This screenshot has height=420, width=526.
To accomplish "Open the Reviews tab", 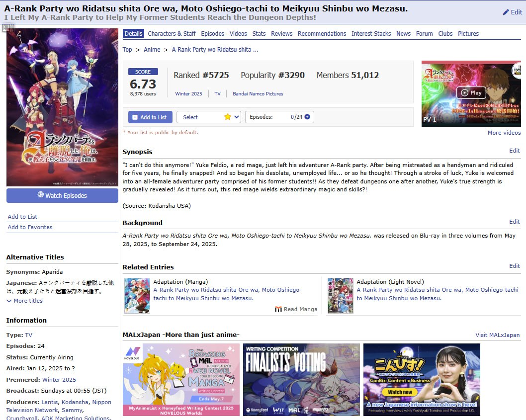I will [282, 33].
